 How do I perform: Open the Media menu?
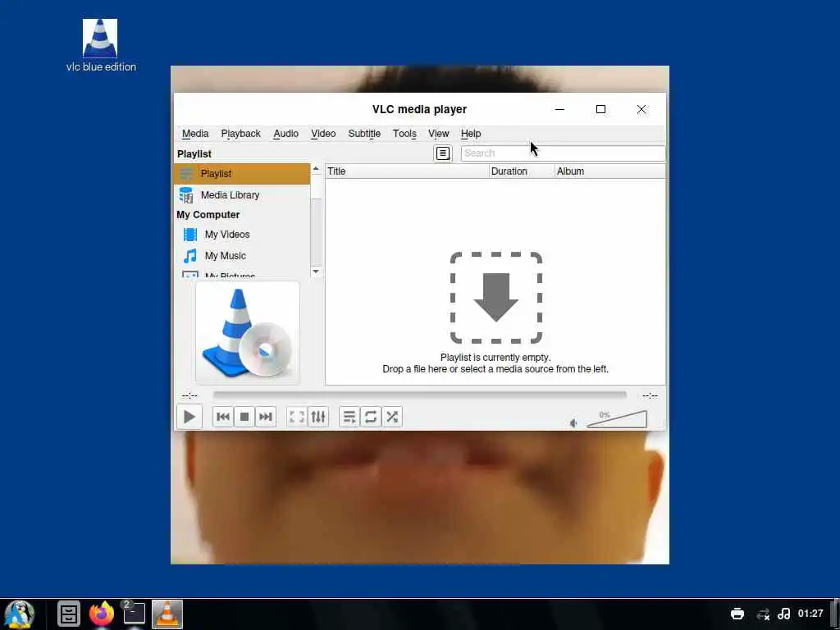(x=195, y=134)
